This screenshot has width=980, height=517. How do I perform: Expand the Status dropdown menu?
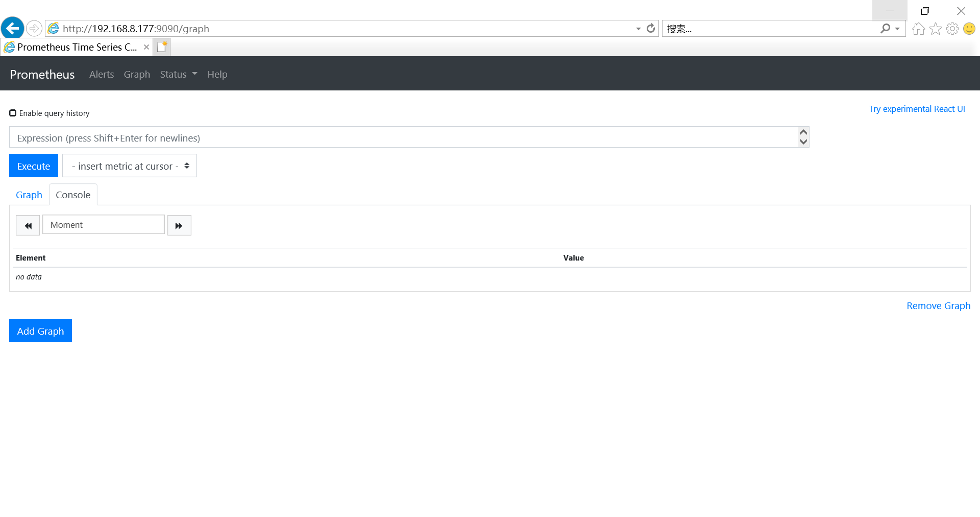[x=179, y=74]
